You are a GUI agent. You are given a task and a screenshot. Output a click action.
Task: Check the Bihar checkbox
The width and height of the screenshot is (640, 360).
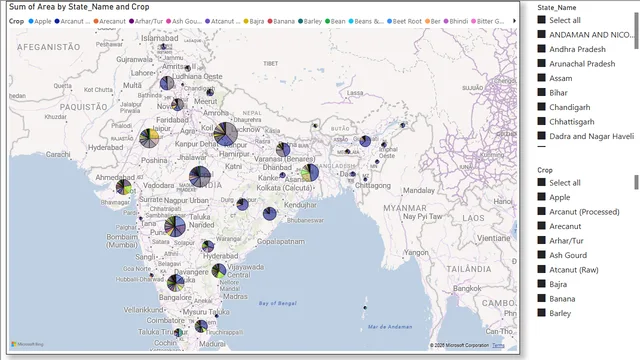(542, 92)
